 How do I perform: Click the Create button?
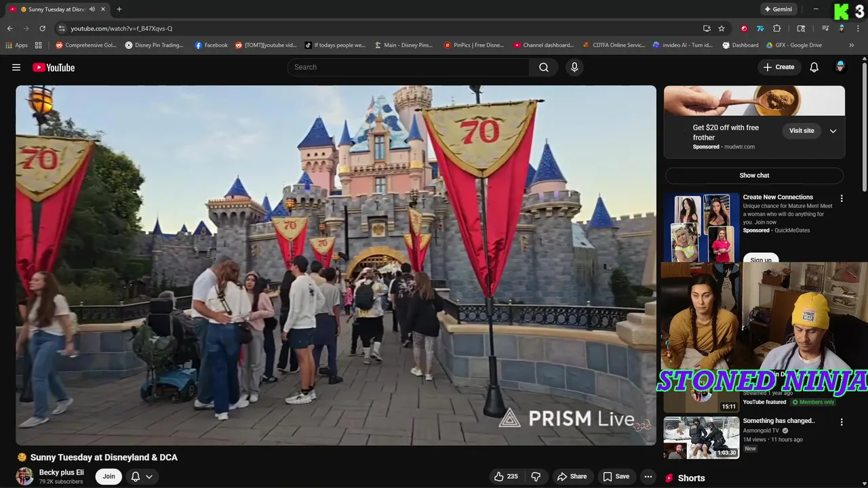(x=778, y=67)
